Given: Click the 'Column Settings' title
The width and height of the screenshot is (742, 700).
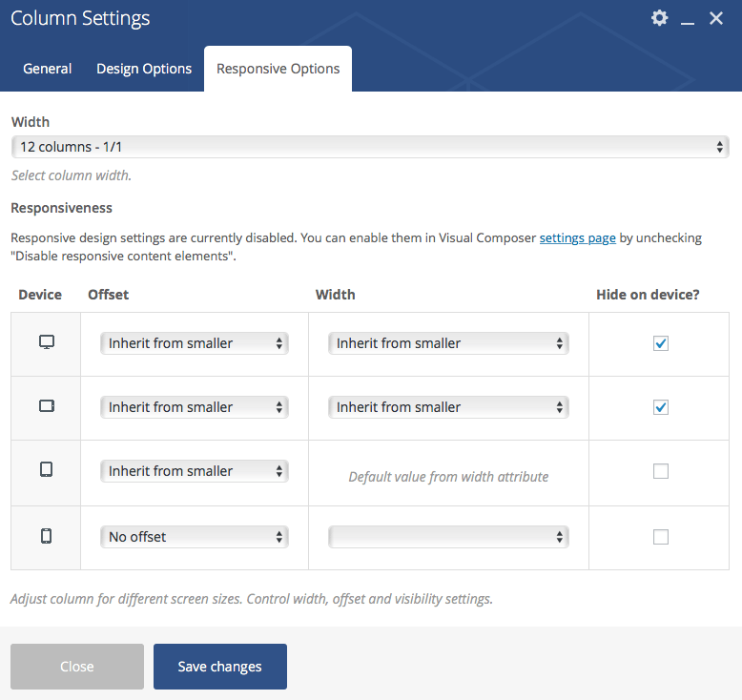Looking at the screenshot, I should (80, 18).
